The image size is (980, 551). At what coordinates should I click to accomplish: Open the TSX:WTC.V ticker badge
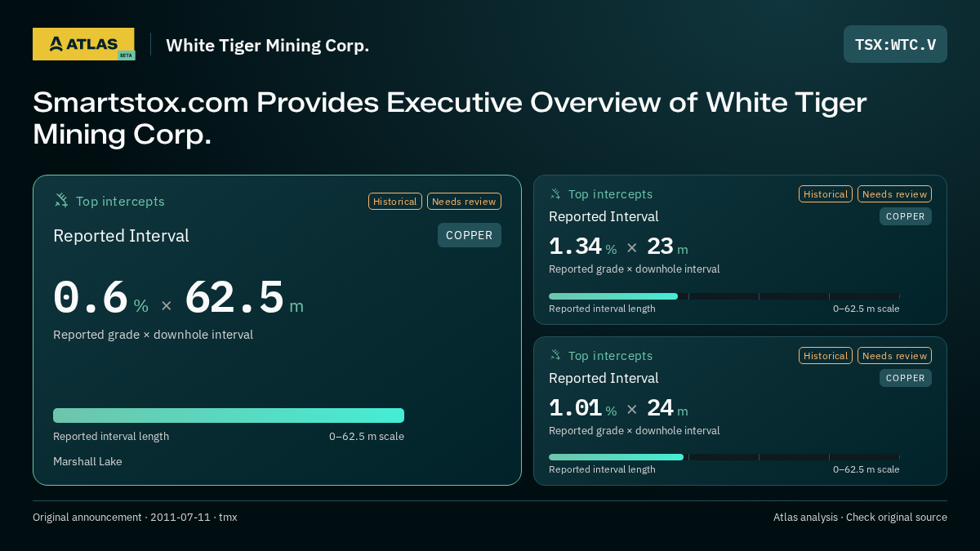pos(895,44)
